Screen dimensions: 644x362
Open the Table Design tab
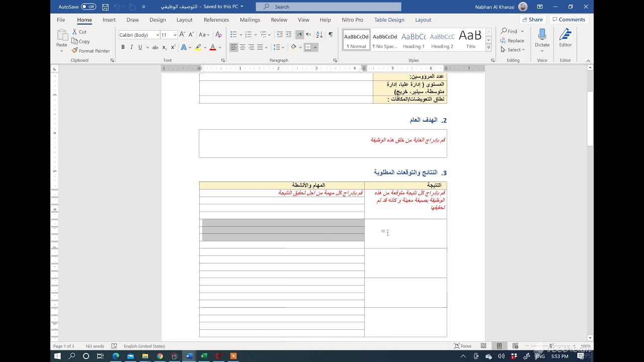(x=389, y=20)
